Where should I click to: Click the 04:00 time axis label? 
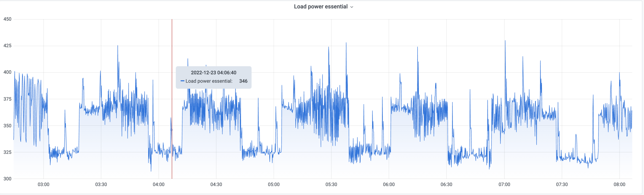tap(159, 185)
